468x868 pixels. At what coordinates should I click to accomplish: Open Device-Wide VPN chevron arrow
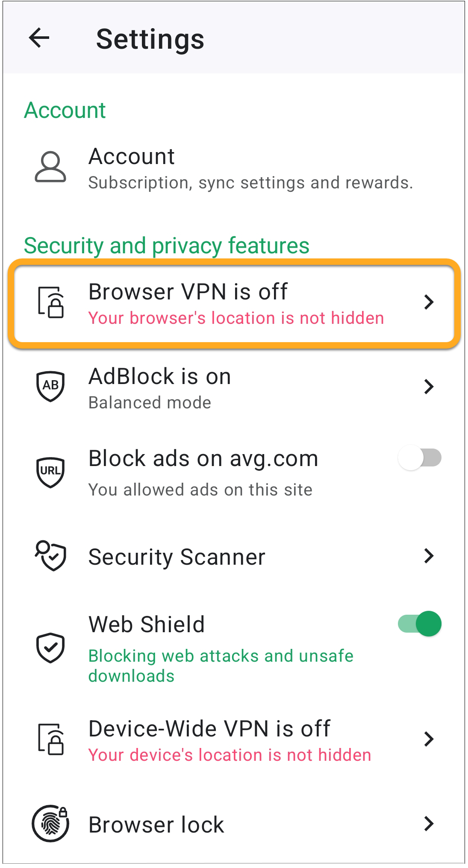(429, 739)
